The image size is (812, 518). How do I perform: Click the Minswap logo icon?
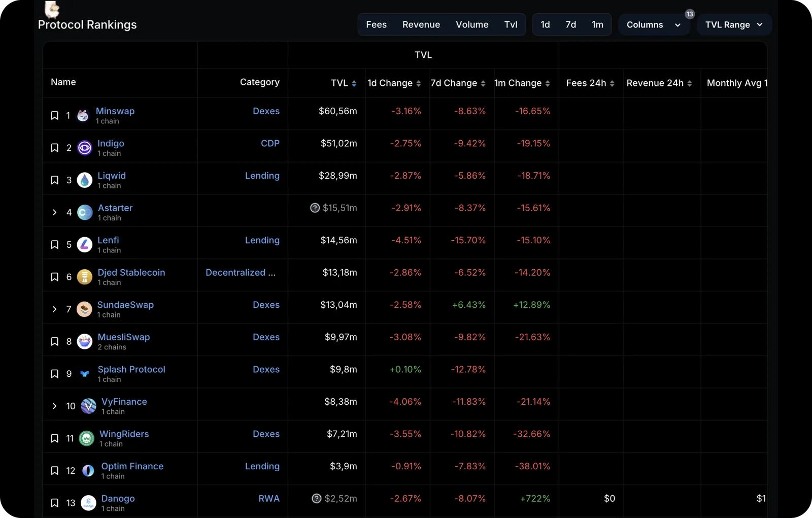83,116
